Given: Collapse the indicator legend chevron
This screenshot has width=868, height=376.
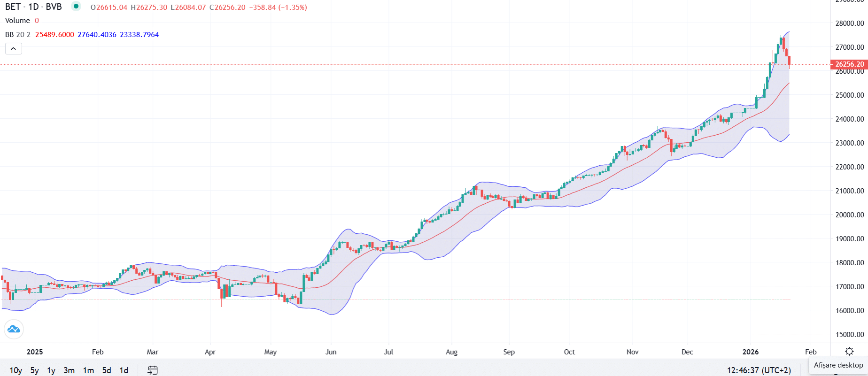Looking at the screenshot, I should point(14,48).
